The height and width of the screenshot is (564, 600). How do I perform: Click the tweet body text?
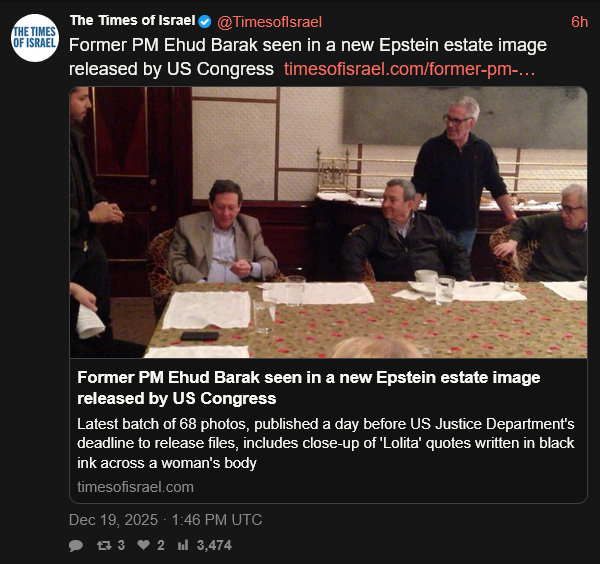point(308,57)
